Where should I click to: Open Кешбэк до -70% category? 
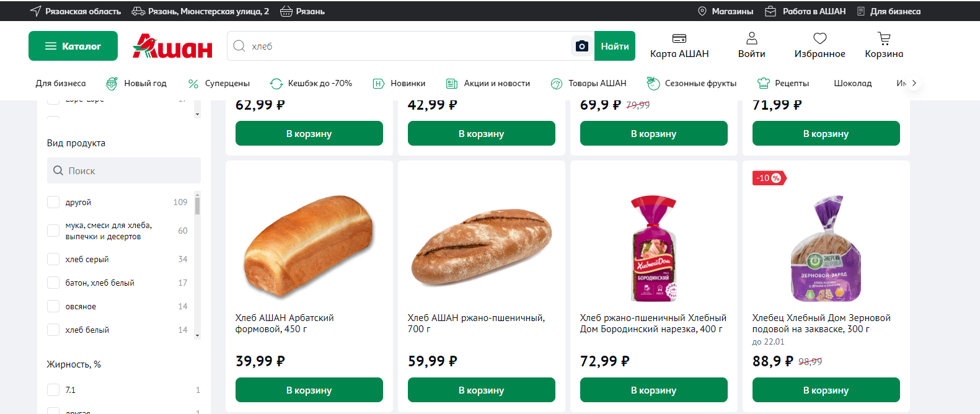point(311,83)
